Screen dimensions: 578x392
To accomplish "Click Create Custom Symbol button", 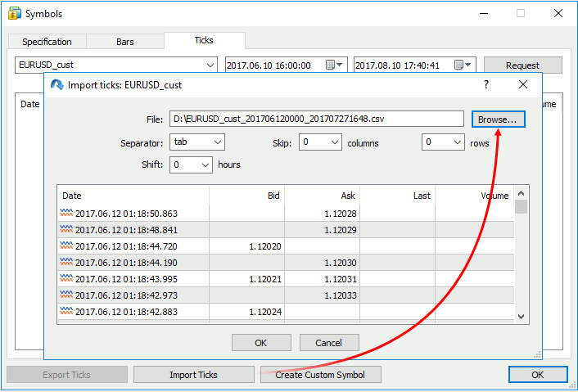I will click(320, 375).
